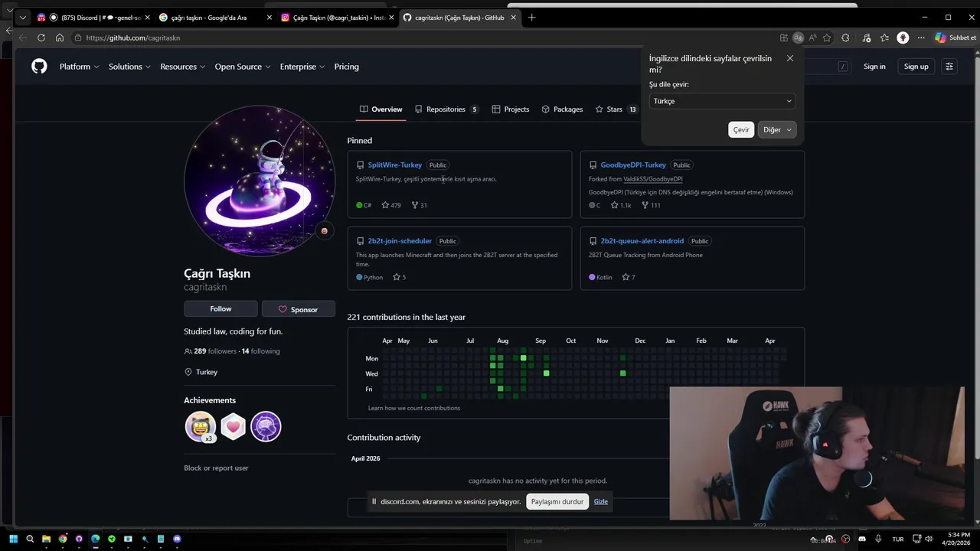The width and height of the screenshot is (980, 551).
Task: Click the taskbar volume speaker icon
Action: [x=929, y=539]
